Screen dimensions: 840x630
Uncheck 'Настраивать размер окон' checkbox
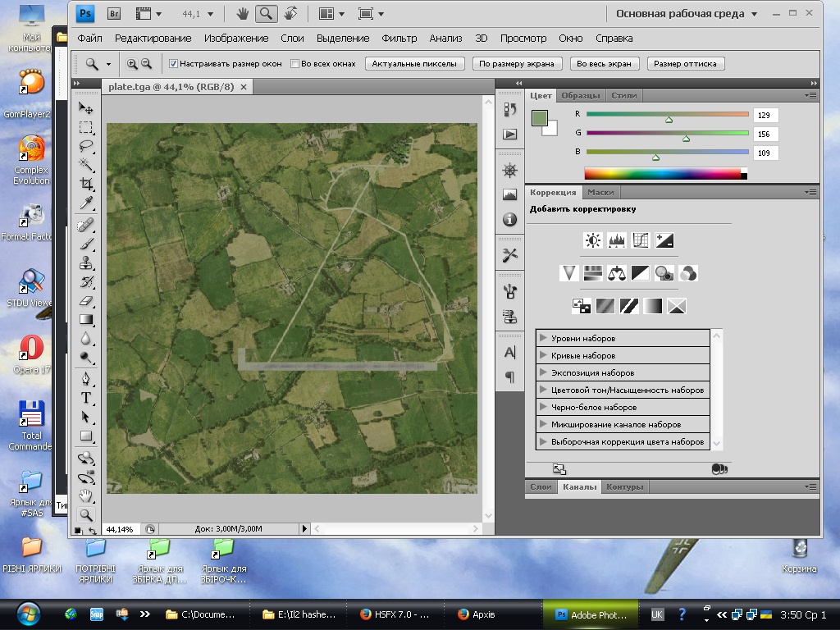[174, 63]
